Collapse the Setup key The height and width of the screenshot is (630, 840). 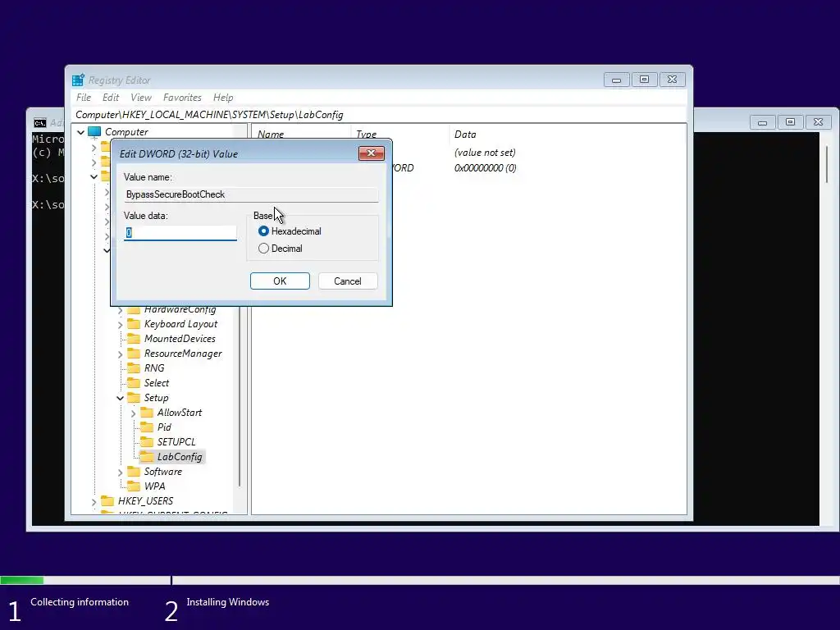[120, 398]
